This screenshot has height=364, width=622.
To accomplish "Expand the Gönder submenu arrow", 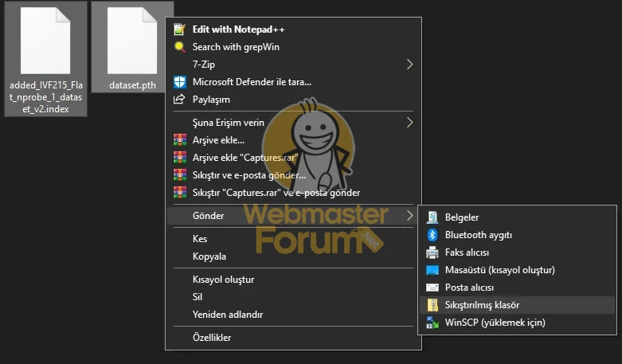I will [410, 216].
